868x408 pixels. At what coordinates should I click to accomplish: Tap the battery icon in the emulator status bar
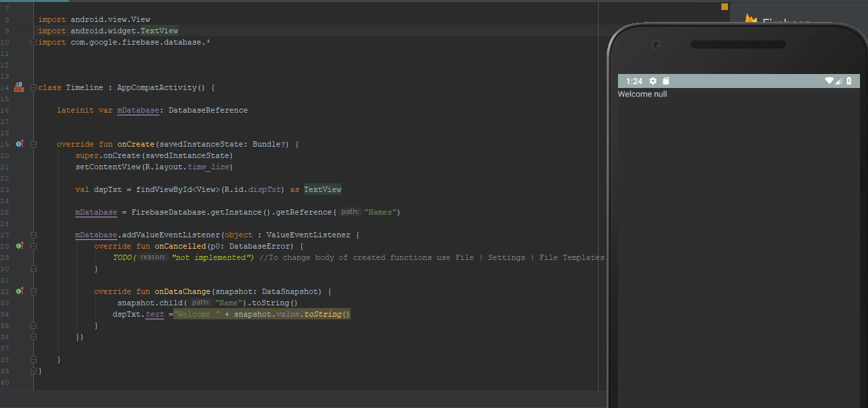coord(849,81)
